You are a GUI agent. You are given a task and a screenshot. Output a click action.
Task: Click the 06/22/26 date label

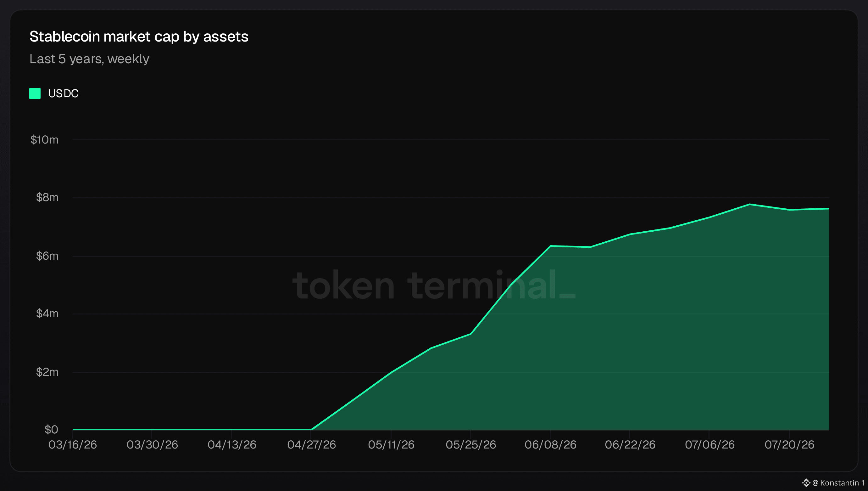tap(630, 445)
